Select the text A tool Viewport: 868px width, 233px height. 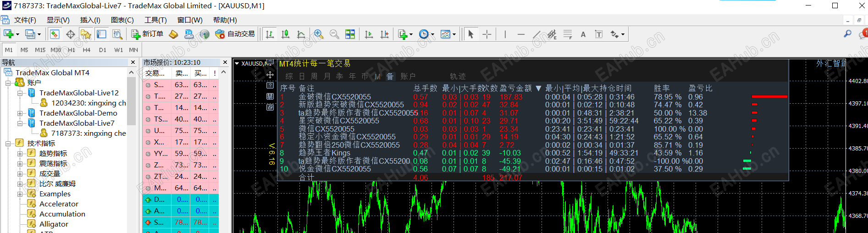pyautogui.click(x=583, y=34)
